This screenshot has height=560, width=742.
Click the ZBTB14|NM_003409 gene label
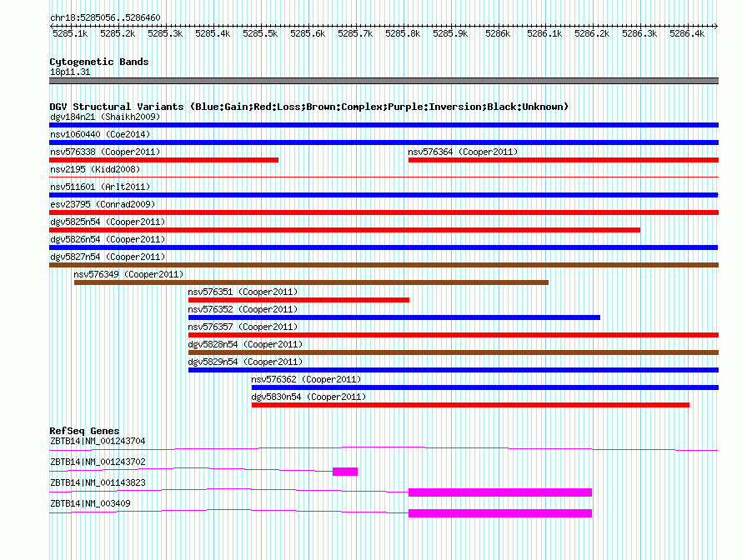90,503
